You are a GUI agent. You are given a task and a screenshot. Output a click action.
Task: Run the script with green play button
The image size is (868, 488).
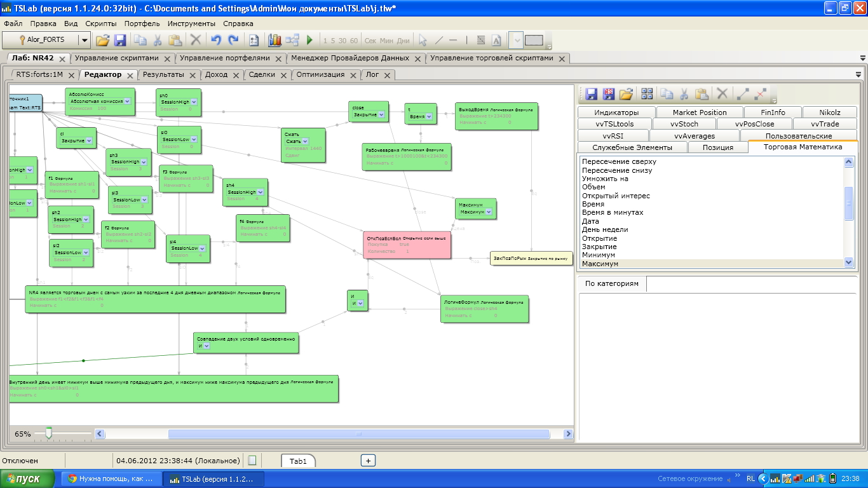pos(309,40)
